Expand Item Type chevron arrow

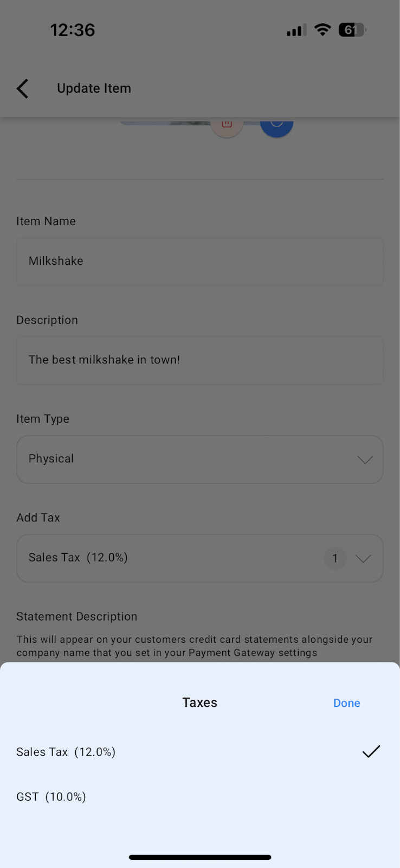pyautogui.click(x=365, y=459)
